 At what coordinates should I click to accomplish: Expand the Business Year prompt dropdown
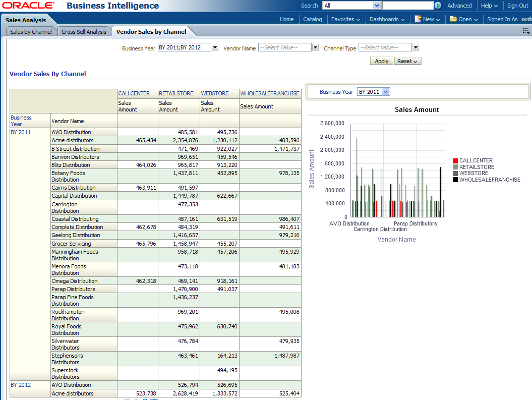click(215, 47)
